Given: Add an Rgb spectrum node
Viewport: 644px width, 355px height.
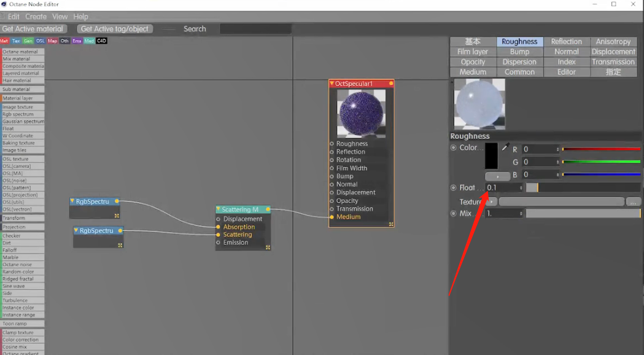Looking at the screenshot, I should click(x=23, y=114).
